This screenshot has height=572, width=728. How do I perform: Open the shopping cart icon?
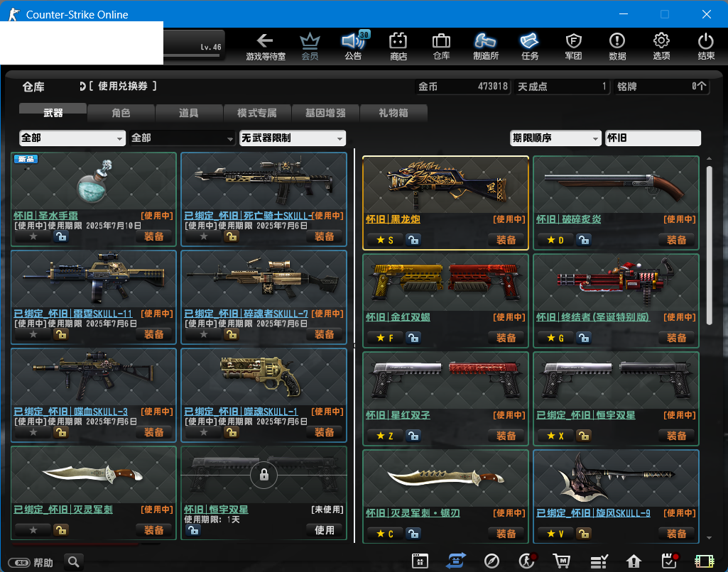562,561
